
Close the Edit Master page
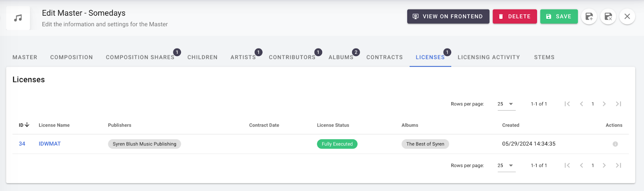[627, 16]
